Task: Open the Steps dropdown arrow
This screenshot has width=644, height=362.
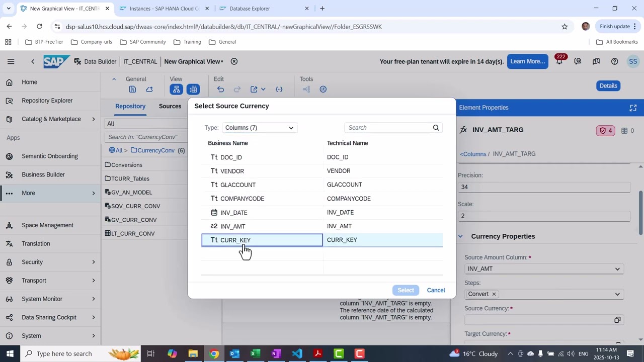Action: click(x=617, y=294)
